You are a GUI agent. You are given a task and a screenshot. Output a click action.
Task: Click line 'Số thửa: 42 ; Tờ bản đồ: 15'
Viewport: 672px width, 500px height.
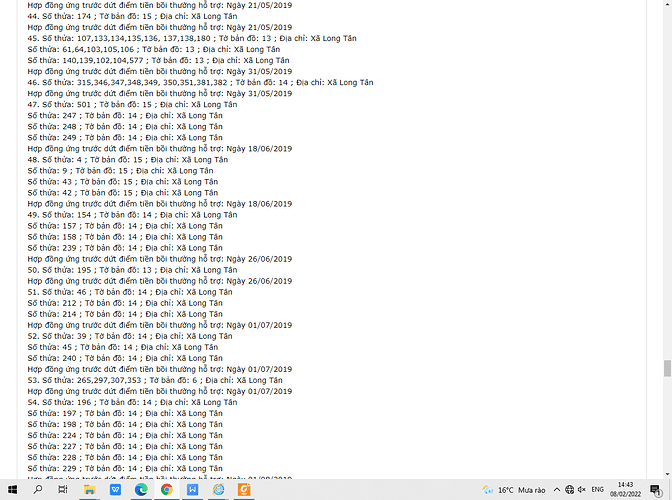tap(123, 193)
